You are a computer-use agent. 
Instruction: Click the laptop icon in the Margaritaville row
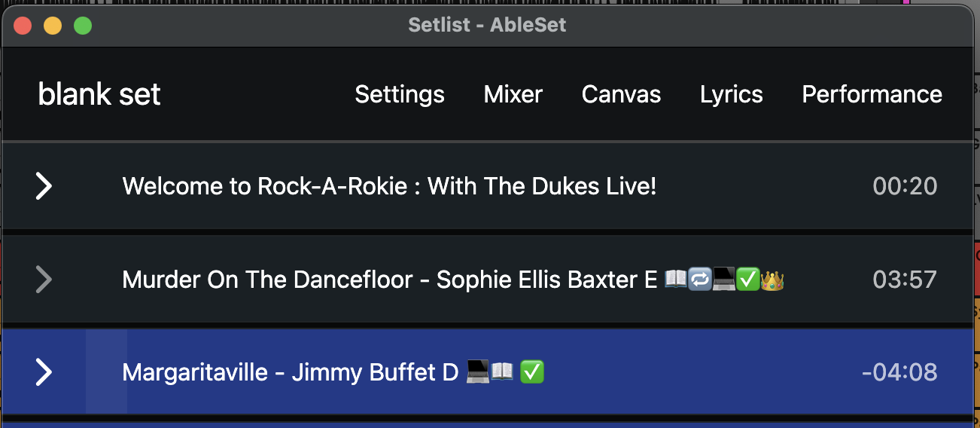[478, 372]
